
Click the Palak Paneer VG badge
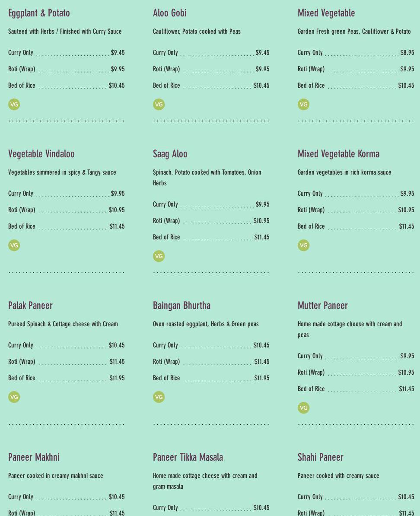point(14,397)
